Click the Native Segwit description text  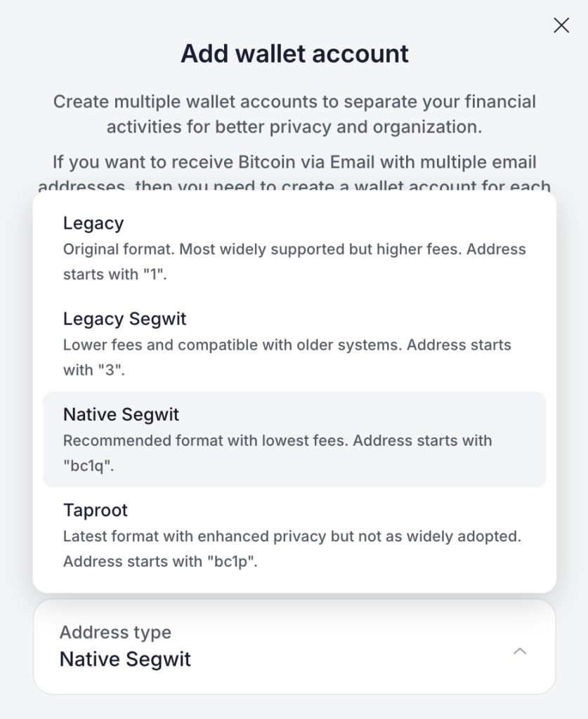[x=277, y=453]
